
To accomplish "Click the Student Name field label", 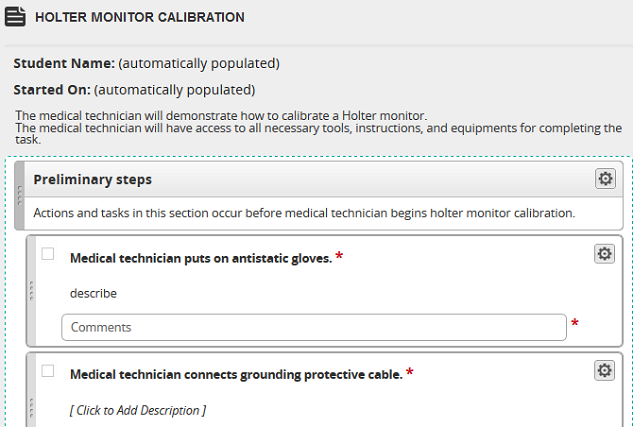I will [64, 64].
